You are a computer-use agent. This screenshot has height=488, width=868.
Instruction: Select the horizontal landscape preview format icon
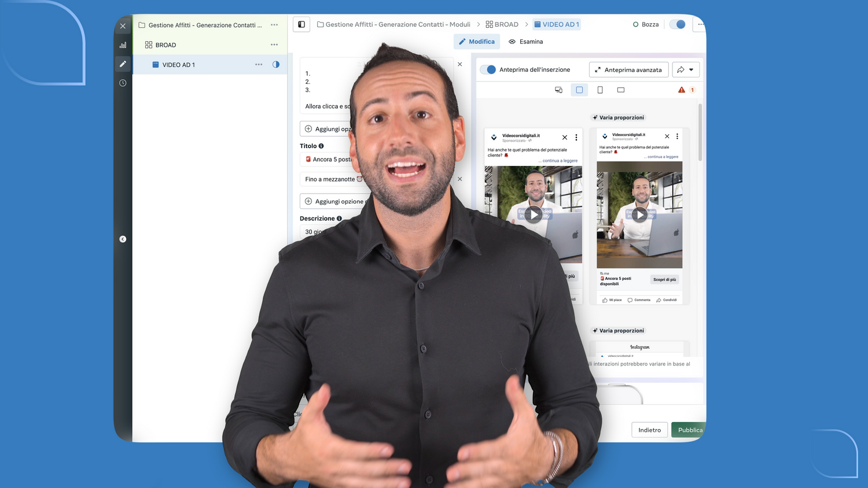click(621, 90)
